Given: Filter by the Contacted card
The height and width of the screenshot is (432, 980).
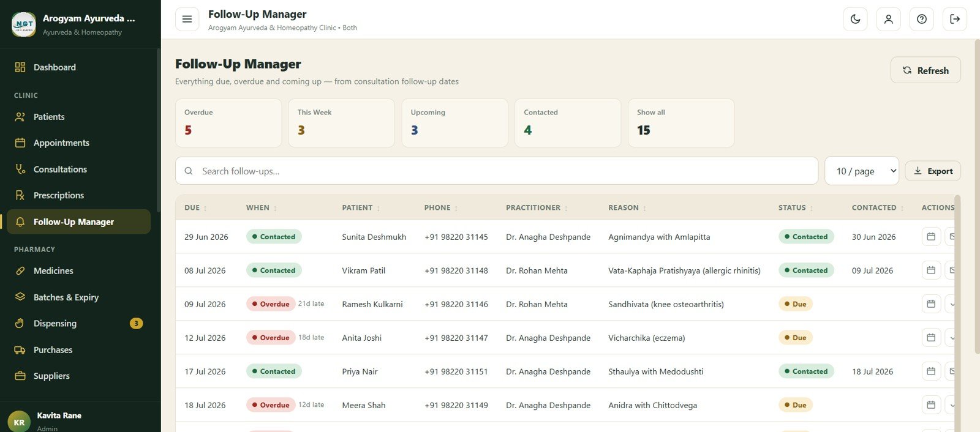Looking at the screenshot, I should point(568,123).
